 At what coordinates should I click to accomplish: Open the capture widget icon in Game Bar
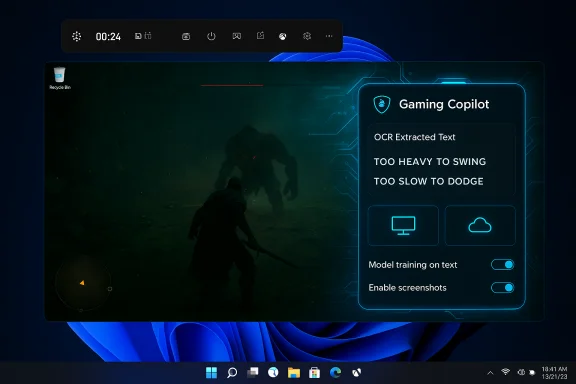click(186, 36)
